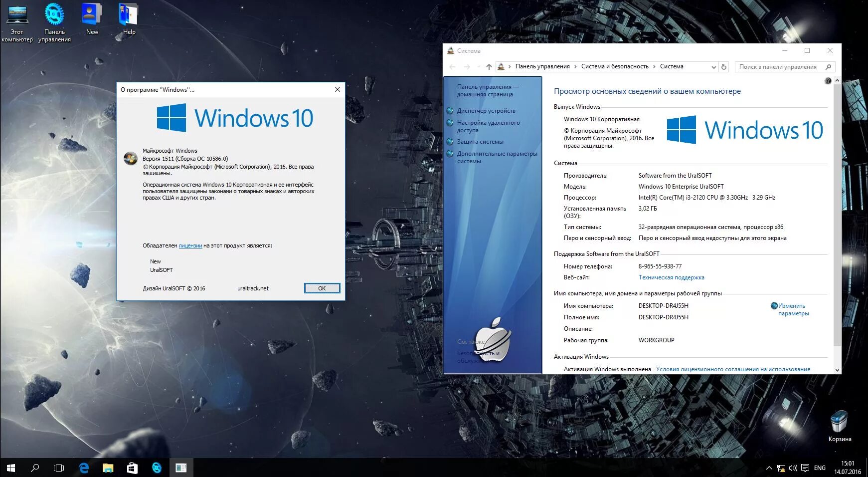Expand the breadcrumb chevron after 'Система и безопасность'
This screenshot has width=868, height=477.
coord(654,67)
